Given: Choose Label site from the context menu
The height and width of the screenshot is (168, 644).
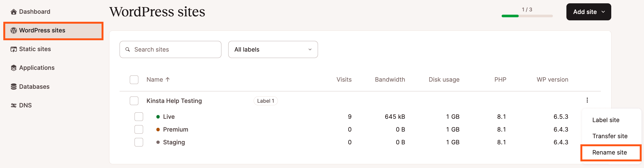Looking at the screenshot, I should [606, 120].
